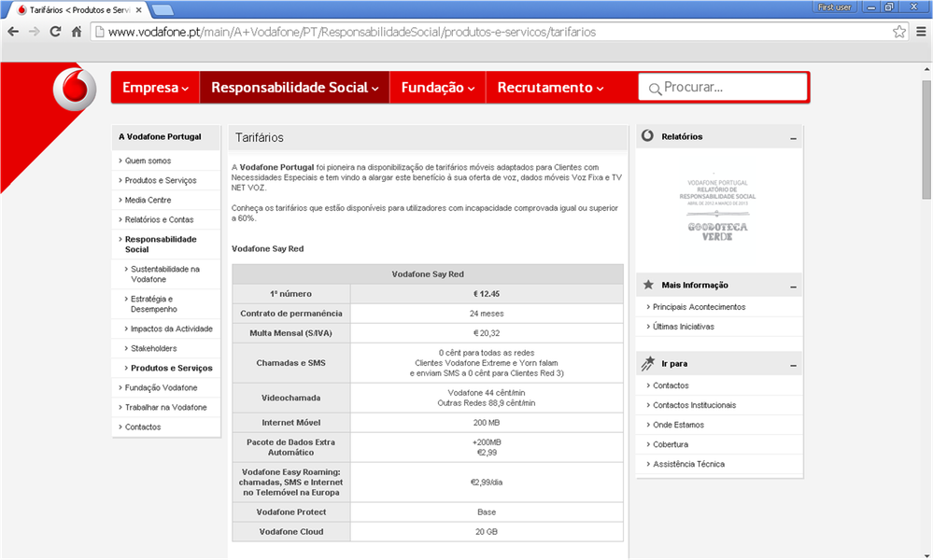Collapse the Mais Informação panel
The image size is (933, 560).
[x=793, y=286]
